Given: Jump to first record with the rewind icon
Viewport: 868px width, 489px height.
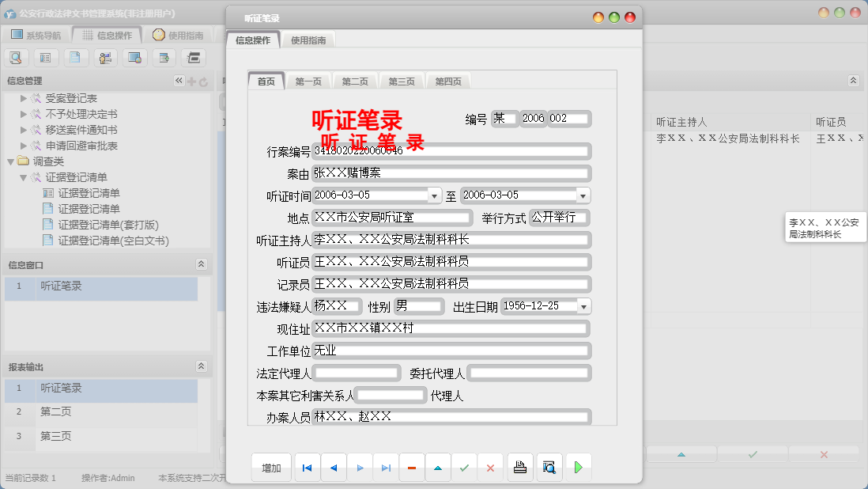Looking at the screenshot, I should (x=307, y=467).
